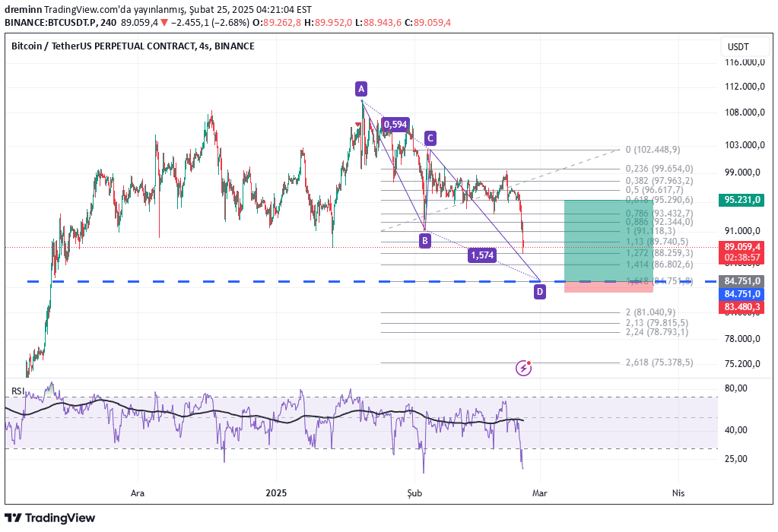Click the purple lightning bolt event icon
778x532 pixels.
click(x=524, y=369)
